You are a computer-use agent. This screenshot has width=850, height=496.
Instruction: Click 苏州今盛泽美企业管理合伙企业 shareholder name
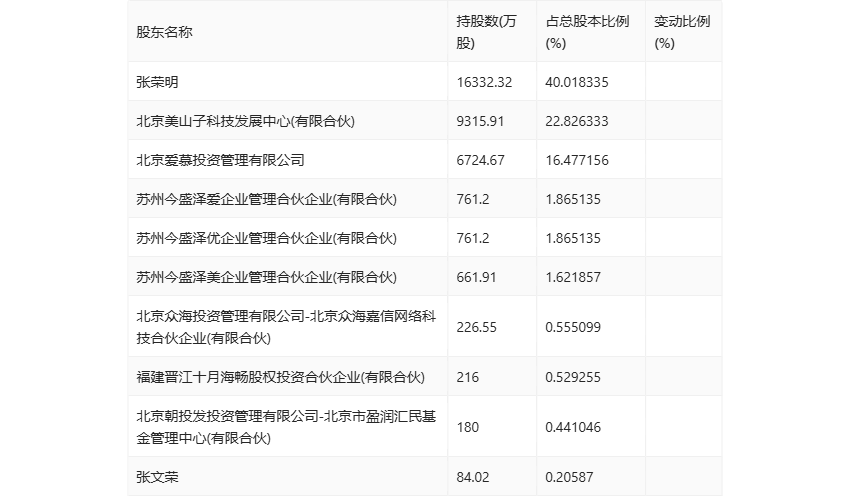tap(266, 277)
